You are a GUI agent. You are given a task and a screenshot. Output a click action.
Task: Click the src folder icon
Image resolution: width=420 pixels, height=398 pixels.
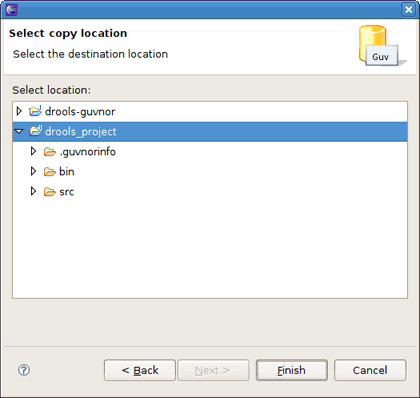(x=50, y=192)
